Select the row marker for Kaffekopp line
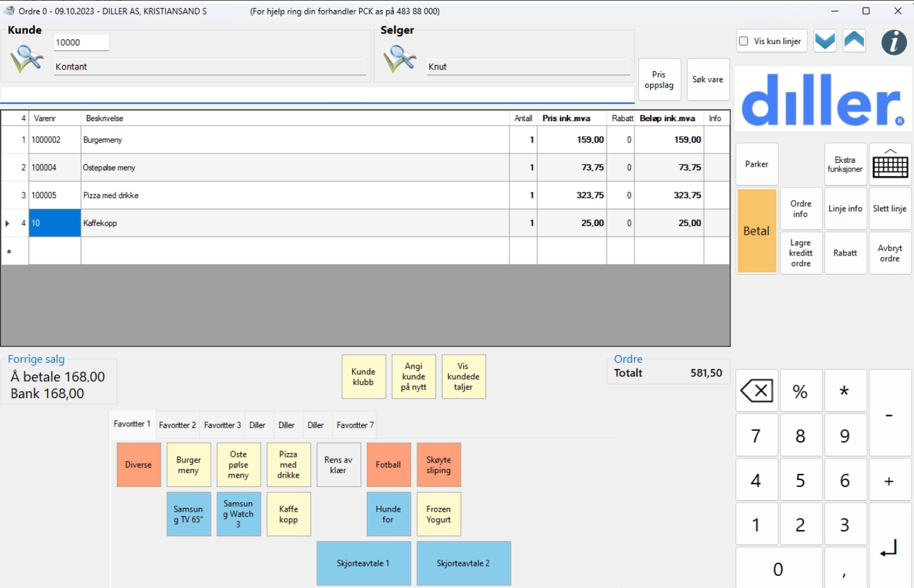Image resolution: width=914 pixels, height=588 pixels. coord(8,223)
